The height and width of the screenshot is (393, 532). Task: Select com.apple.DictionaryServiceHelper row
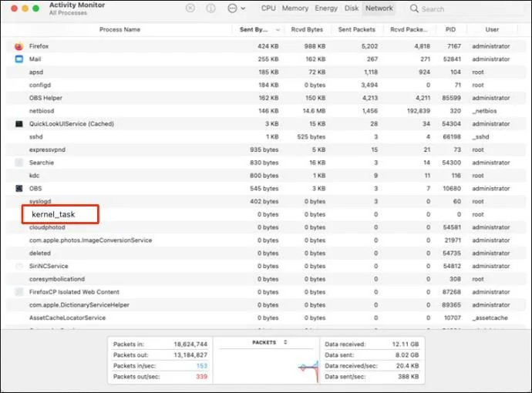coord(266,305)
